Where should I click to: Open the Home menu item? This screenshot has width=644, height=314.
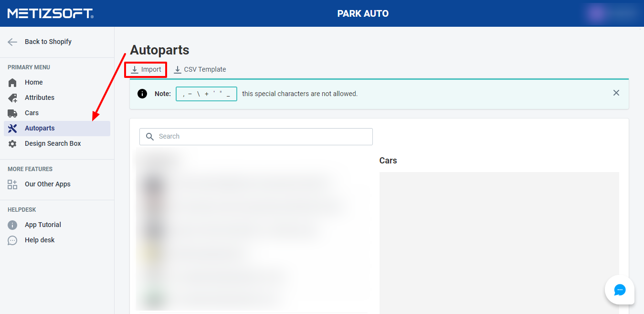pyautogui.click(x=34, y=82)
